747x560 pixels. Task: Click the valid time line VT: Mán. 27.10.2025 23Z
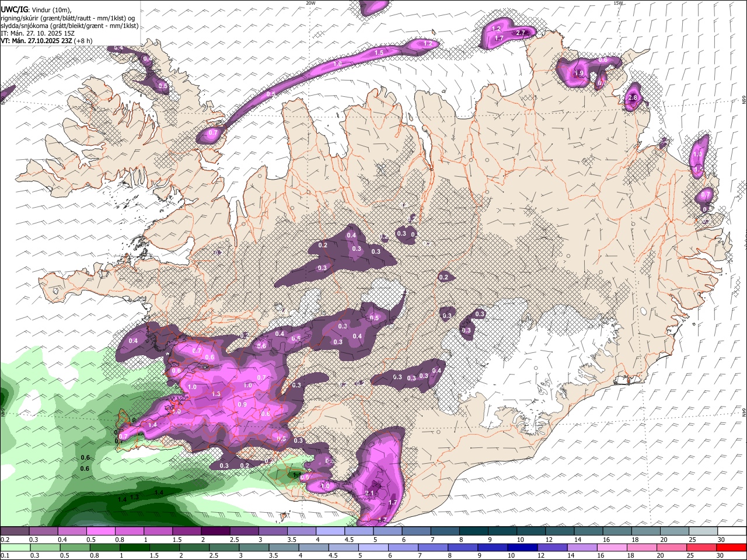[x=36, y=41]
